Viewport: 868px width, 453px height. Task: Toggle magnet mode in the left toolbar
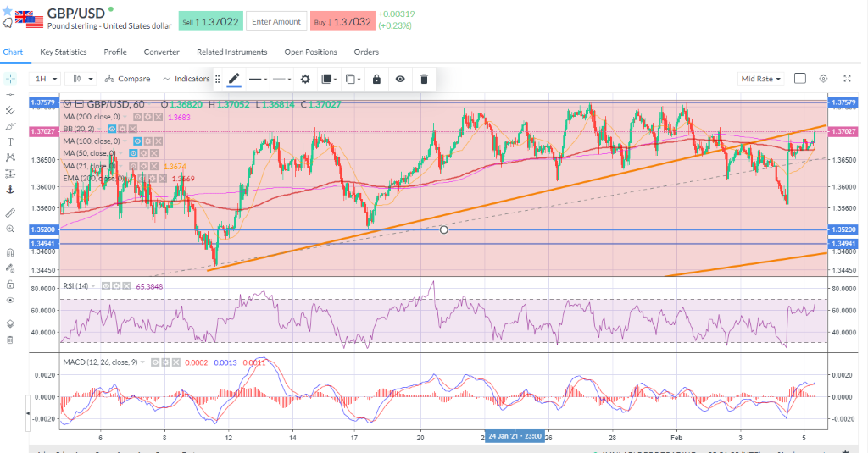[10, 252]
